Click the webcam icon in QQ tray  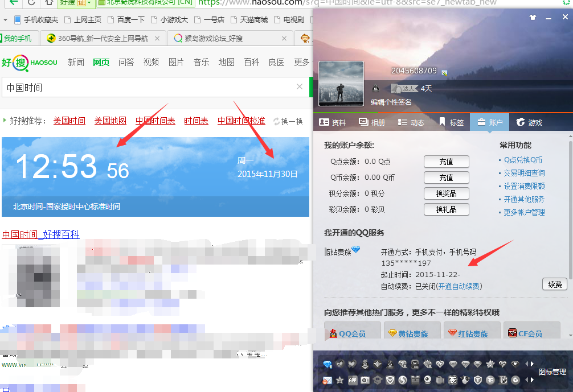pyautogui.click(x=428, y=380)
